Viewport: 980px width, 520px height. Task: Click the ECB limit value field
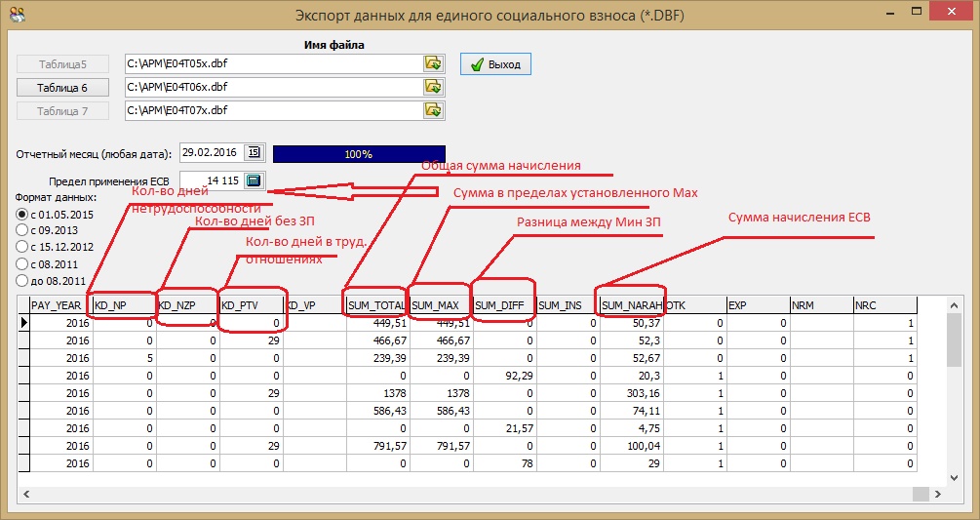click(x=210, y=180)
